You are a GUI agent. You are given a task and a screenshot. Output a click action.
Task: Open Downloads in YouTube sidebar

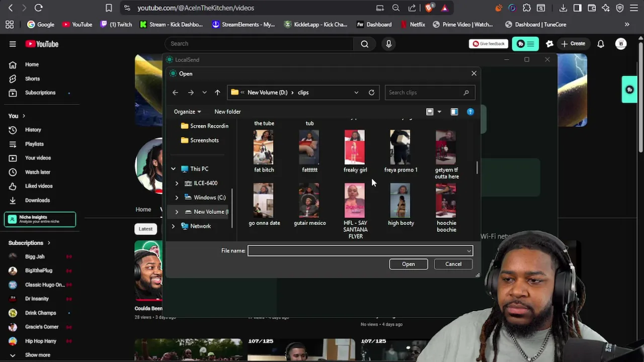37,200
